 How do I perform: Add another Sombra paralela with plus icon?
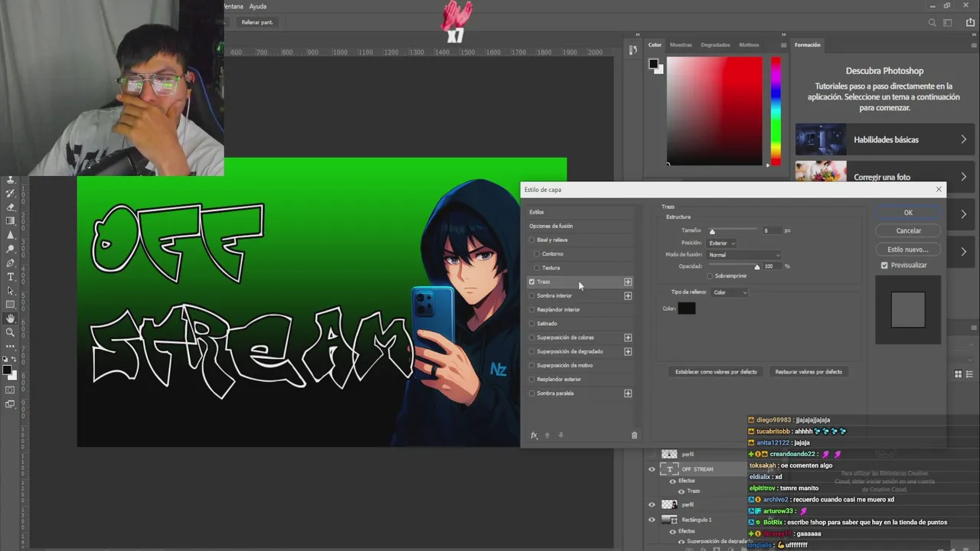tap(628, 393)
